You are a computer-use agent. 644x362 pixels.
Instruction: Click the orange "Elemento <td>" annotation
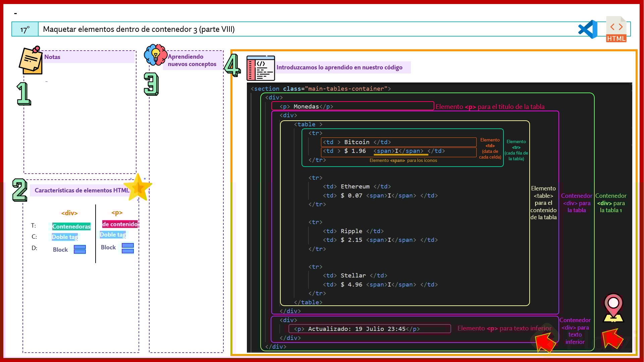(x=490, y=148)
